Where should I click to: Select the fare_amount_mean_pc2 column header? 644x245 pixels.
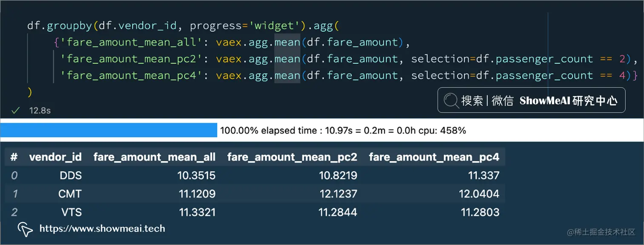coord(292,157)
